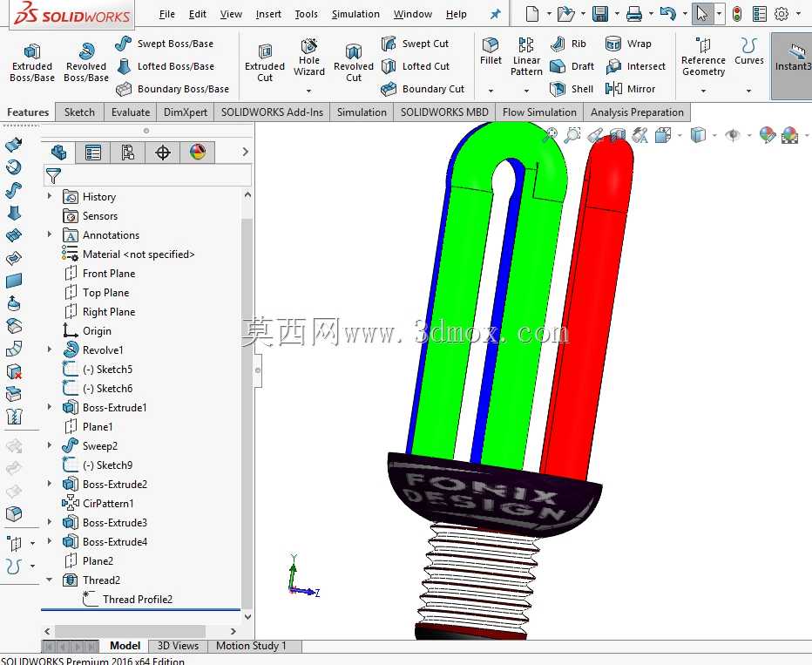Click the feature tree scroll down arrow
Image resolution: width=812 pixels, height=665 pixels.
coord(247,616)
